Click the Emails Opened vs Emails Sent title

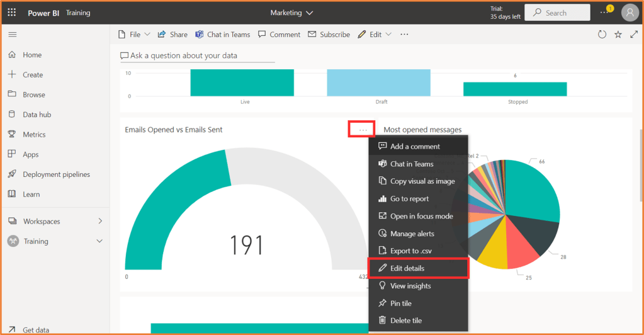173,130
